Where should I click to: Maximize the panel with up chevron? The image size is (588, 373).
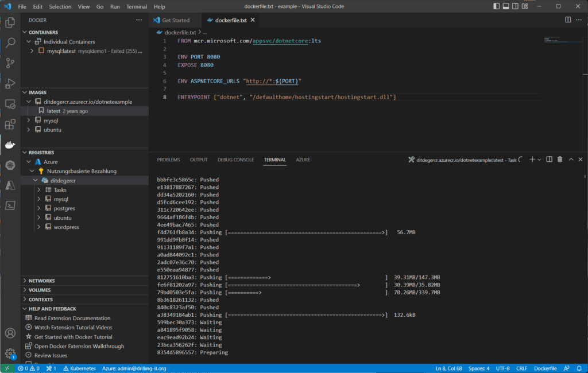click(x=571, y=160)
